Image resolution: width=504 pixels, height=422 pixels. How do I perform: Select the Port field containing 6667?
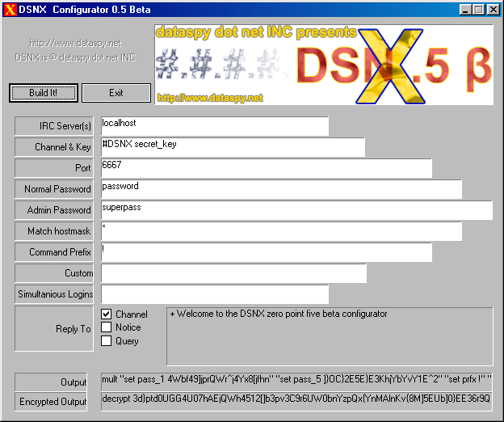pyautogui.click(x=266, y=168)
